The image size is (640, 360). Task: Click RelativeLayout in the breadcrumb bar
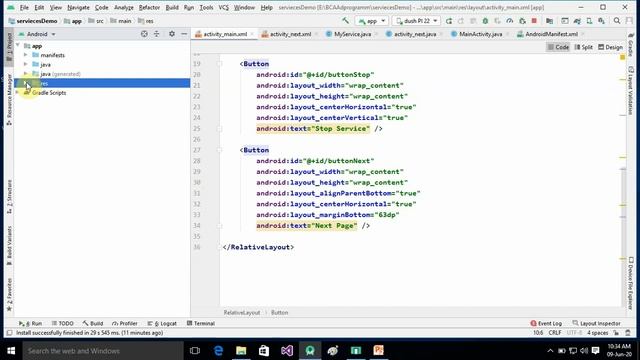click(242, 313)
